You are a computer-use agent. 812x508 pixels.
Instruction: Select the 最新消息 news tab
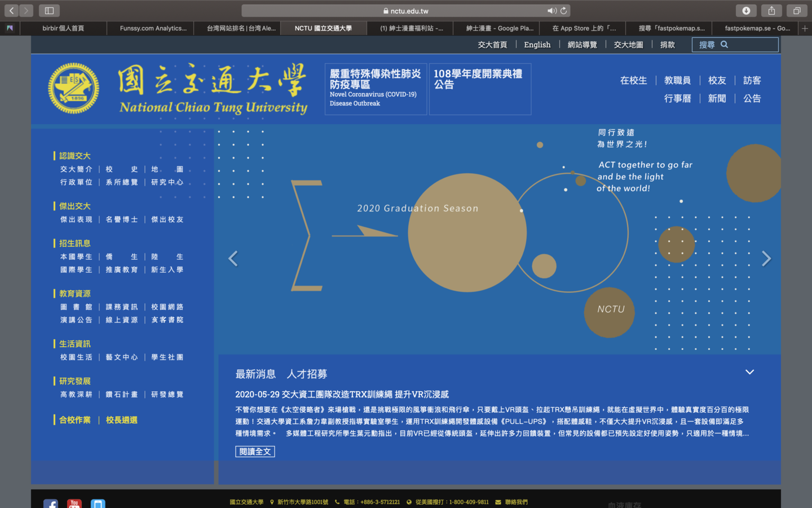pyautogui.click(x=255, y=374)
